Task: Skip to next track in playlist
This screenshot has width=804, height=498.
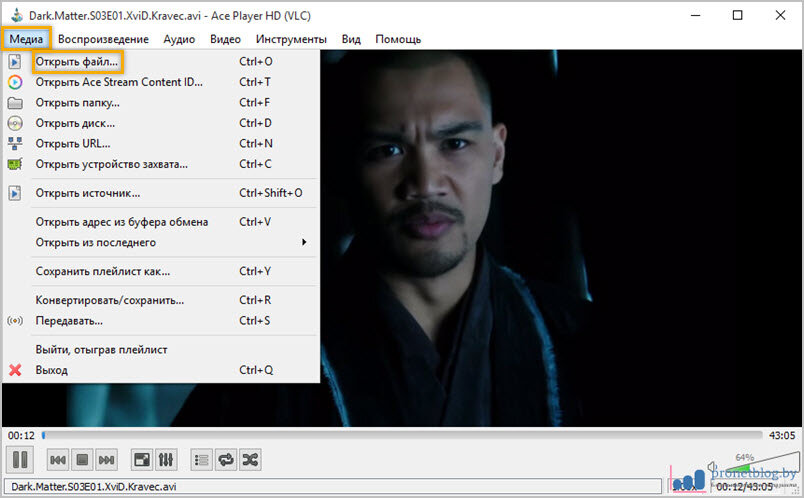Action: pyautogui.click(x=106, y=460)
